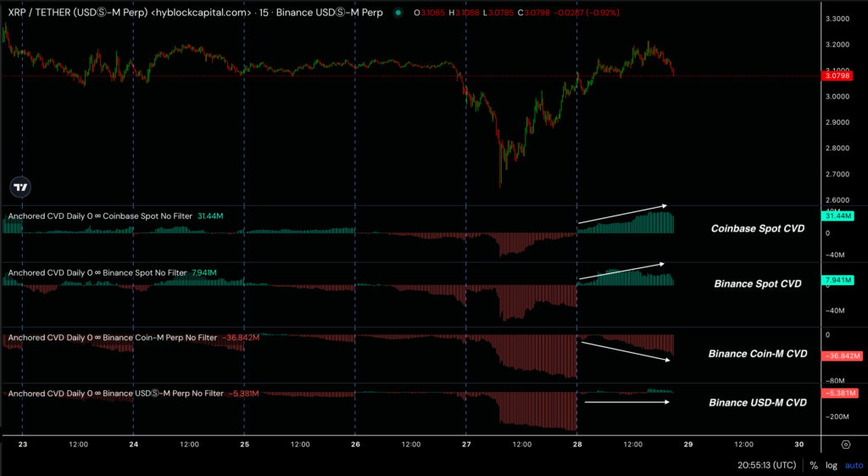Select the downward arrow on Coin-M CVD
Screen dimensions: 868x476
click(626, 351)
